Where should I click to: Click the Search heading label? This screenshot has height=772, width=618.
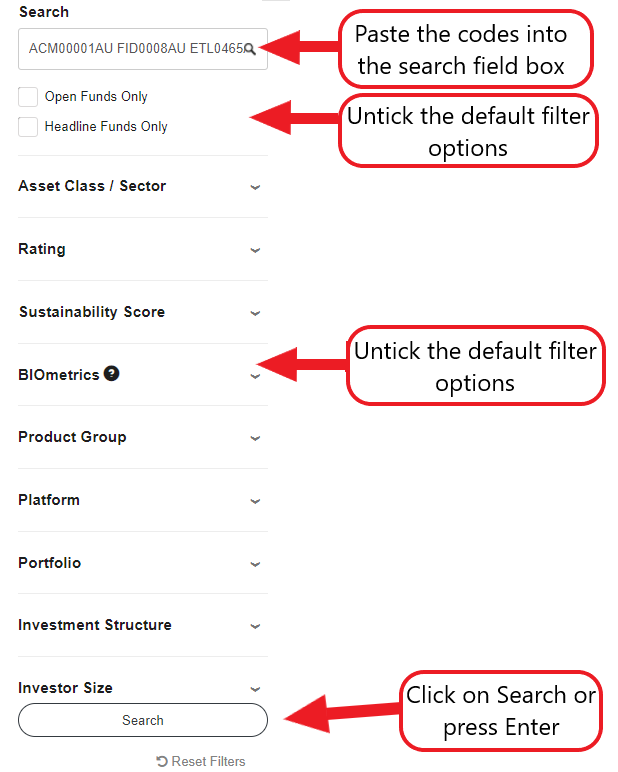pyautogui.click(x=44, y=12)
